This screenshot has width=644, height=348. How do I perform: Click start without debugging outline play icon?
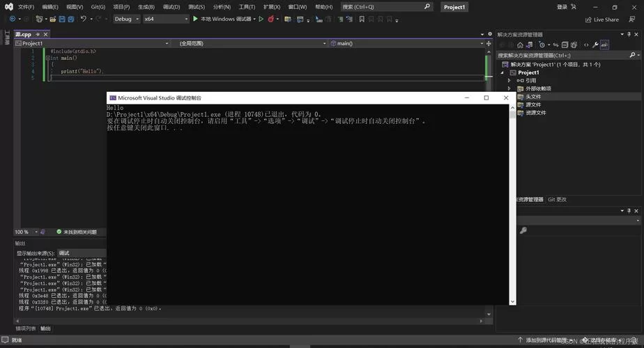(261, 19)
